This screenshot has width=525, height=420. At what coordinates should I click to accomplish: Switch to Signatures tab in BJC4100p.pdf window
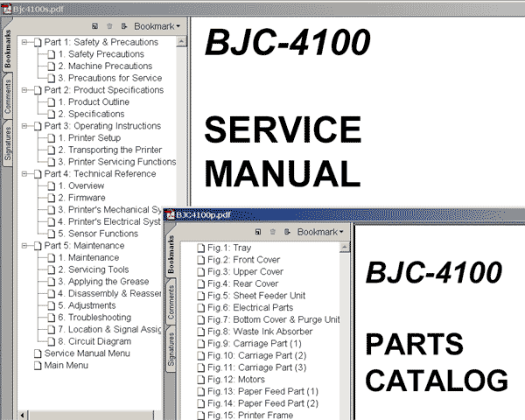[x=171, y=349]
